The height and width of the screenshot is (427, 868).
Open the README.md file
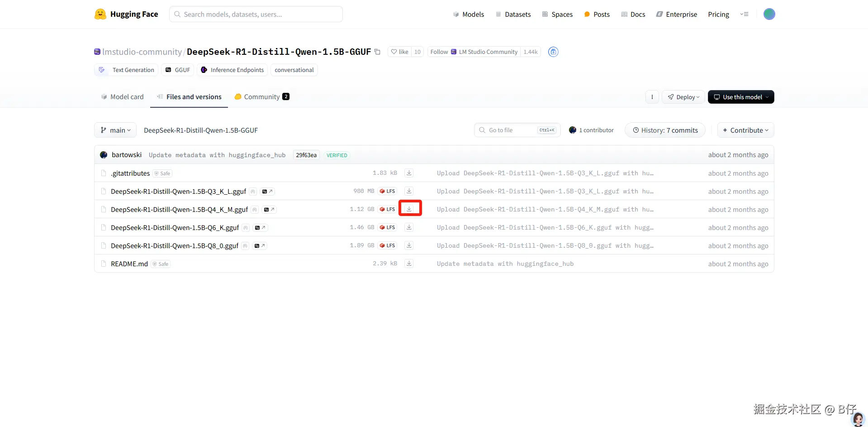coord(129,264)
